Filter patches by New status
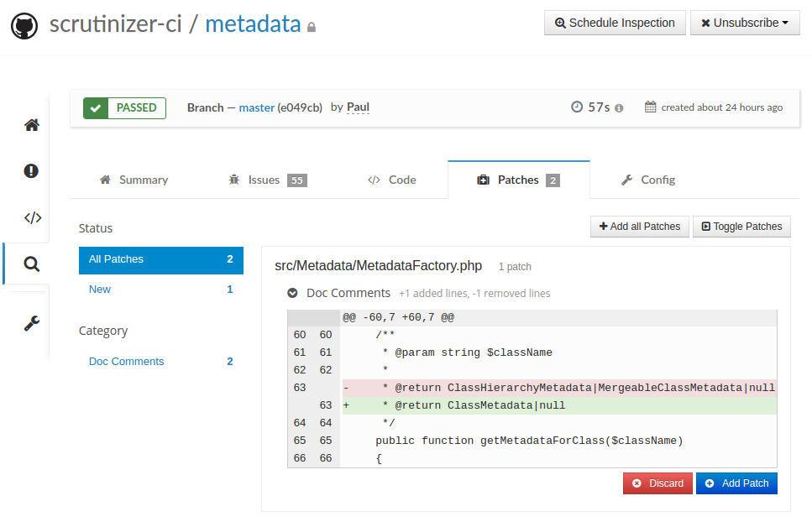 161,290
